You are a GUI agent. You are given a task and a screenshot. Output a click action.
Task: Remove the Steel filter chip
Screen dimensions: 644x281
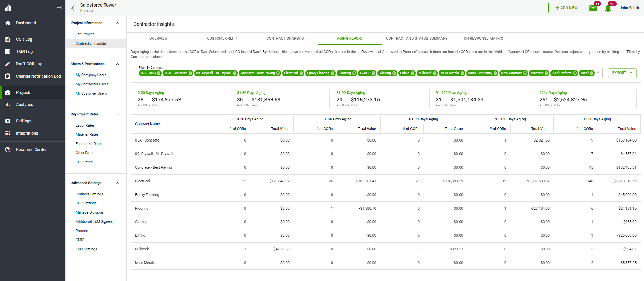coord(592,73)
